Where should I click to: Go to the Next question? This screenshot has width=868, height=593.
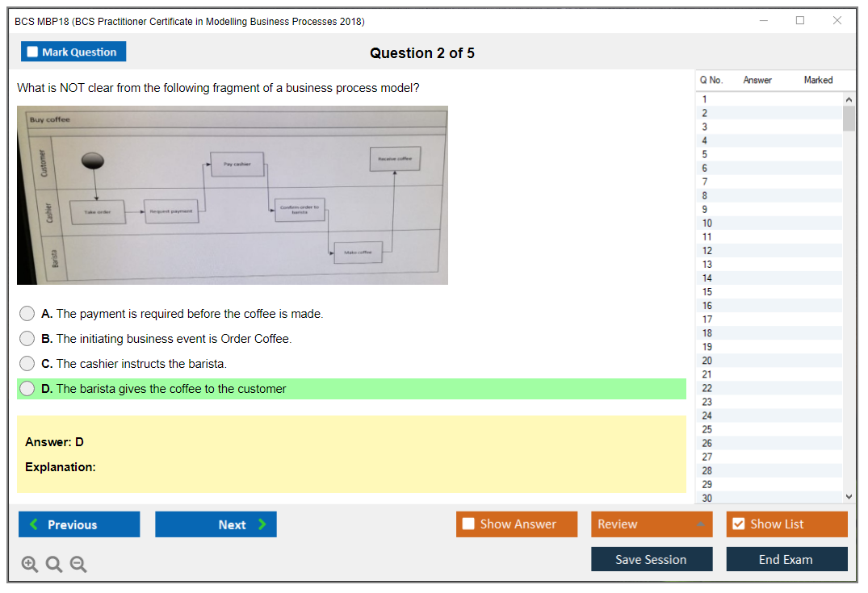pyautogui.click(x=216, y=524)
